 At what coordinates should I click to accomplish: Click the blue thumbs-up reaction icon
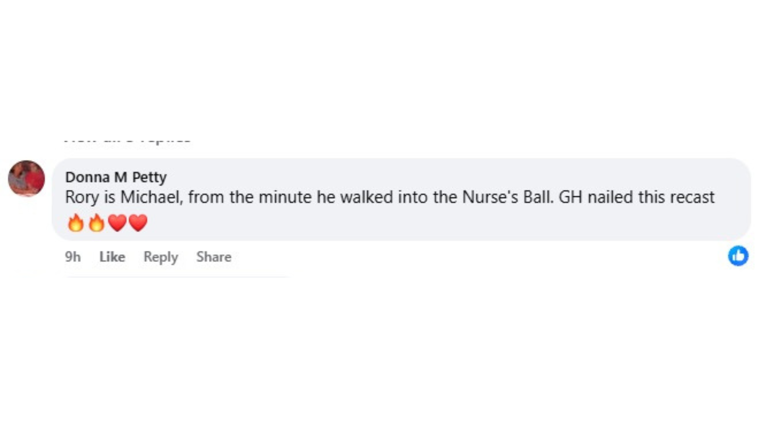[738, 256]
